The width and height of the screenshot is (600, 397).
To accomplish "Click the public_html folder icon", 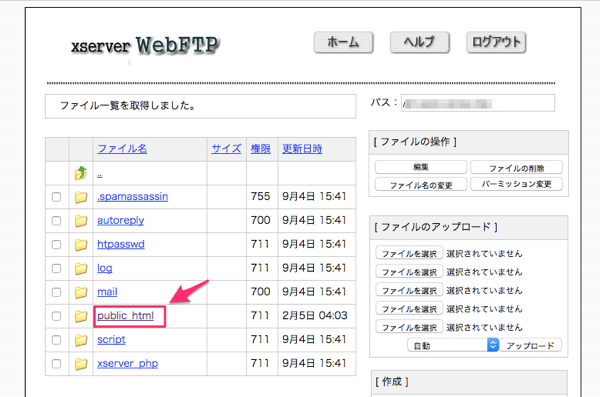I will click(x=81, y=316).
